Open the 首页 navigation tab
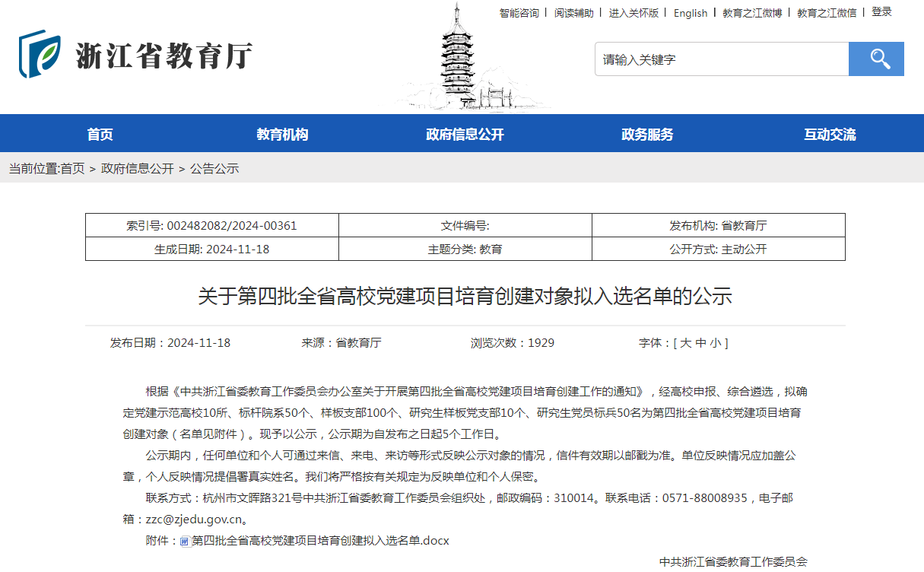 100,135
